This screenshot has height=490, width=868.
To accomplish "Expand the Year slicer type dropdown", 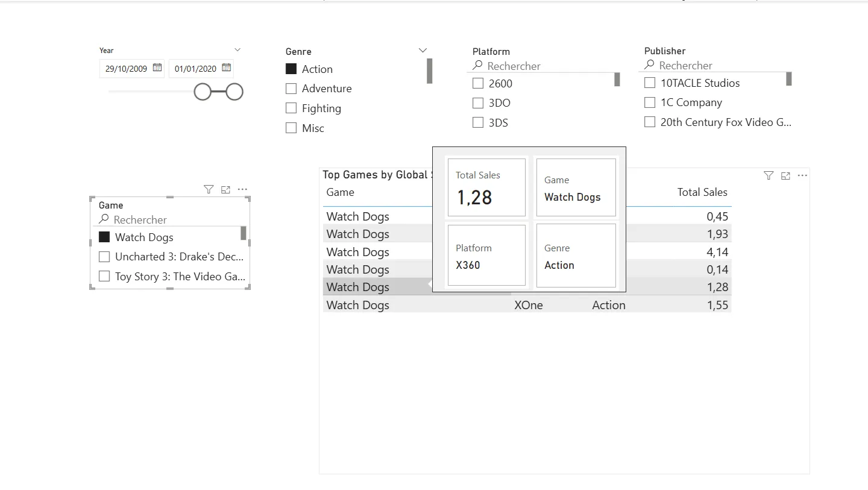I will (237, 49).
